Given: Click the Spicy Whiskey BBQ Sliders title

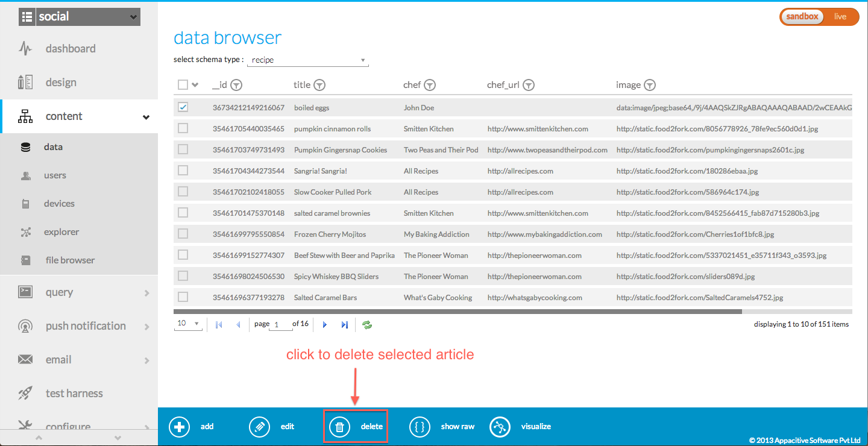Looking at the screenshot, I should click(336, 277).
